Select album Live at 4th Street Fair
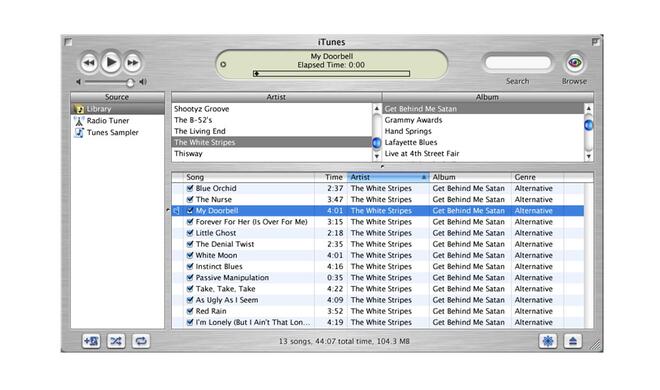The image size is (660, 390). 483,154
